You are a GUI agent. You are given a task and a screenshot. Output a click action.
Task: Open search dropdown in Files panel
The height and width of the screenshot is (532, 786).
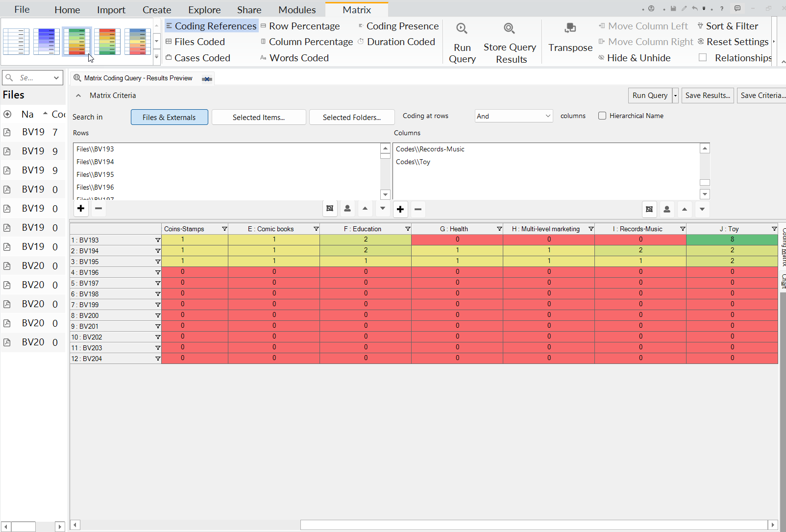(56, 78)
